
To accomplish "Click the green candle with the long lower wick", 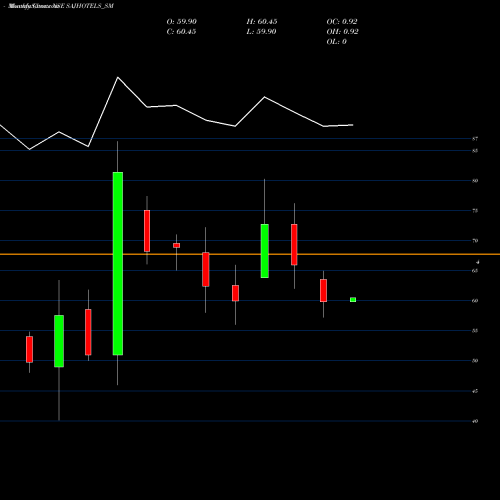I will tap(59, 341).
